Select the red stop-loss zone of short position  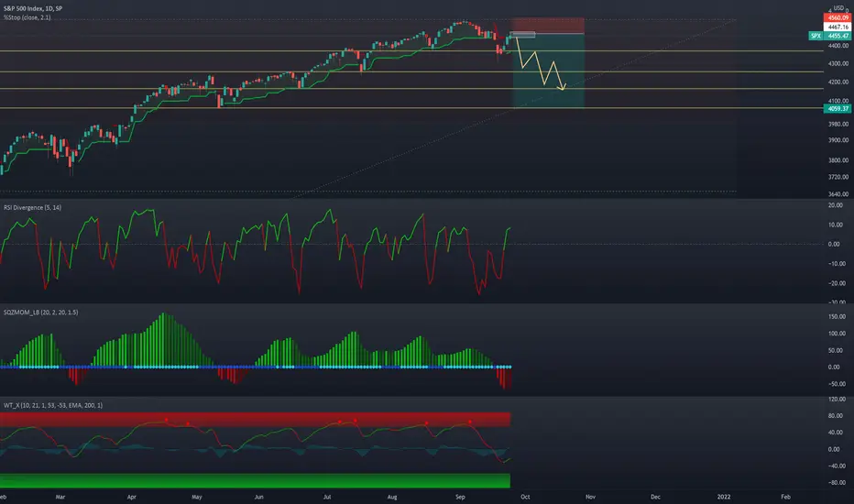(547, 26)
